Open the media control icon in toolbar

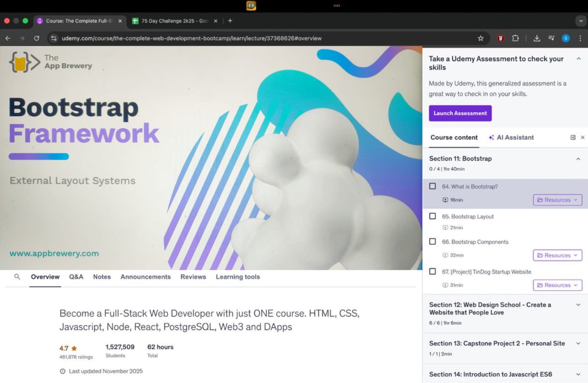click(551, 38)
